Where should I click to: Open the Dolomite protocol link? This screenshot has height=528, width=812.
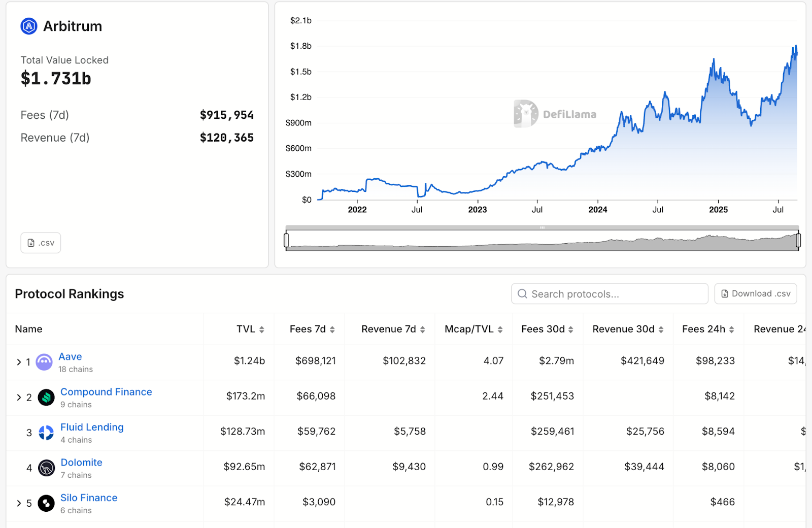pos(81,463)
